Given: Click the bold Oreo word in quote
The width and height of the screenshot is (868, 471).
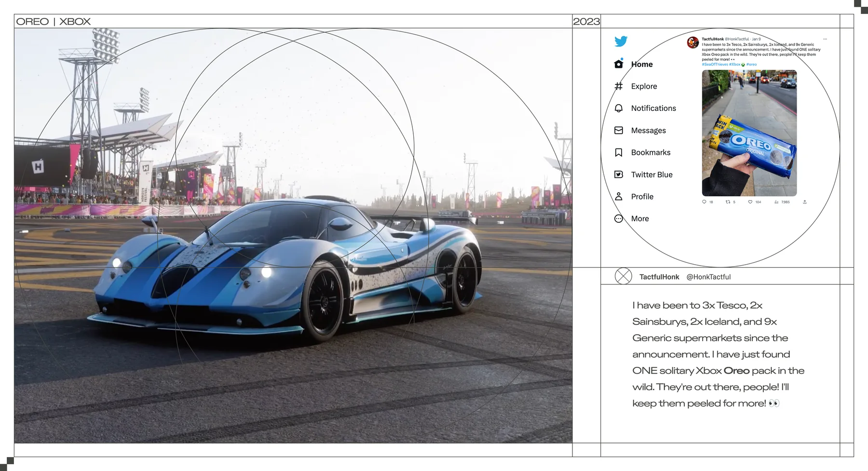Looking at the screenshot, I should tap(736, 371).
